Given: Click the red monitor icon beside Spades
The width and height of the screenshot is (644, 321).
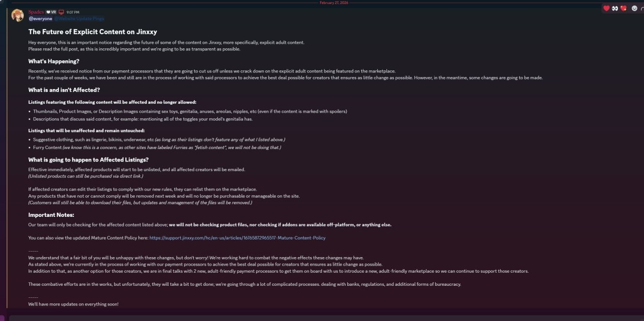Looking at the screenshot, I should (x=61, y=12).
